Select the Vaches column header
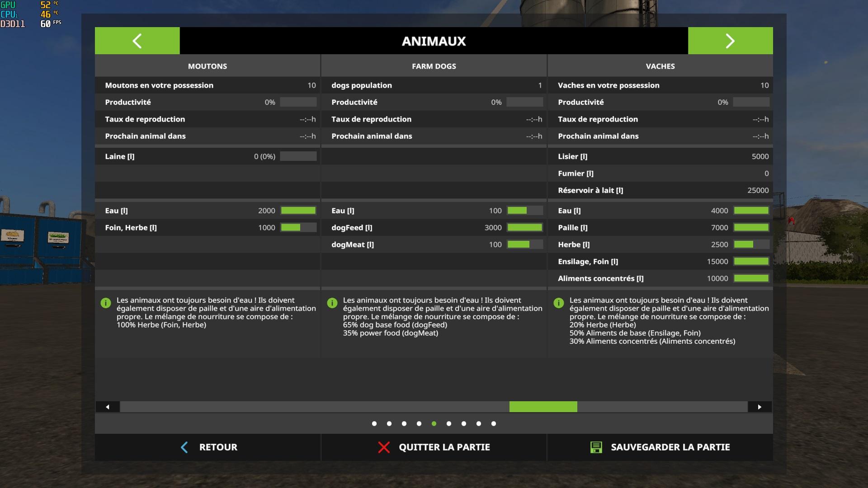Viewport: 868px width, 488px height. pos(660,66)
